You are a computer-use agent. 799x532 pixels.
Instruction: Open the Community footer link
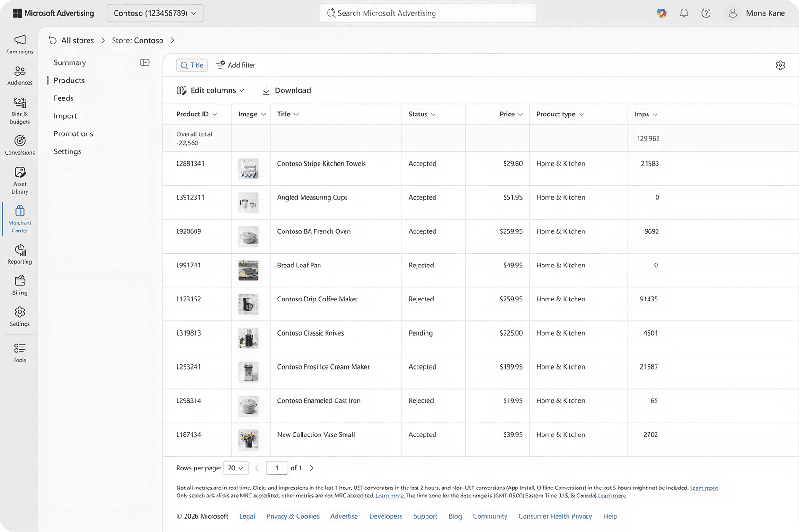(x=490, y=516)
